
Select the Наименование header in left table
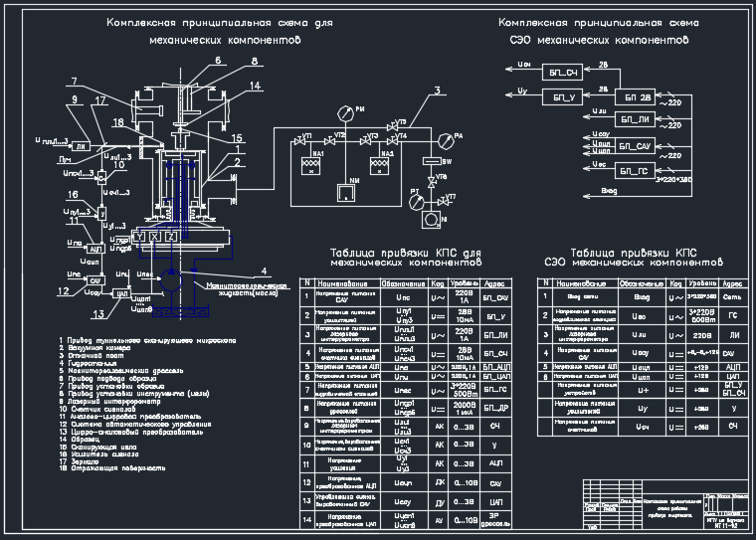(342, 283)
